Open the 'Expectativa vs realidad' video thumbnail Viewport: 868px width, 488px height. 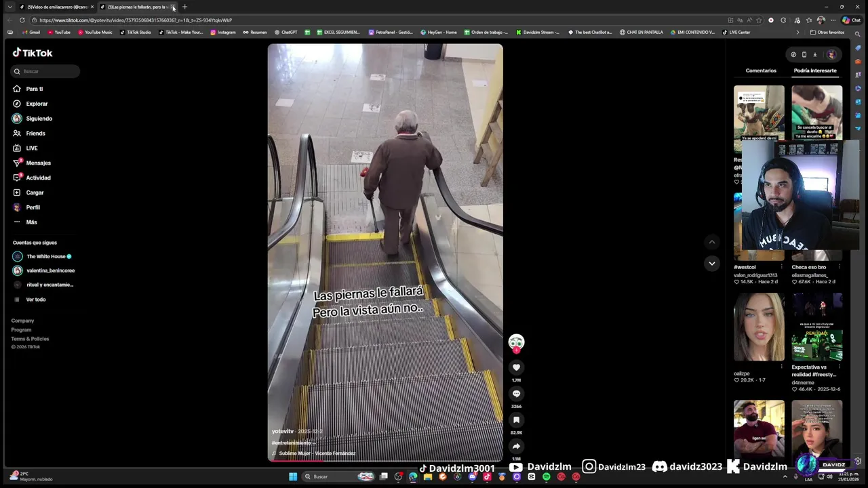click(x=816, y=327)
